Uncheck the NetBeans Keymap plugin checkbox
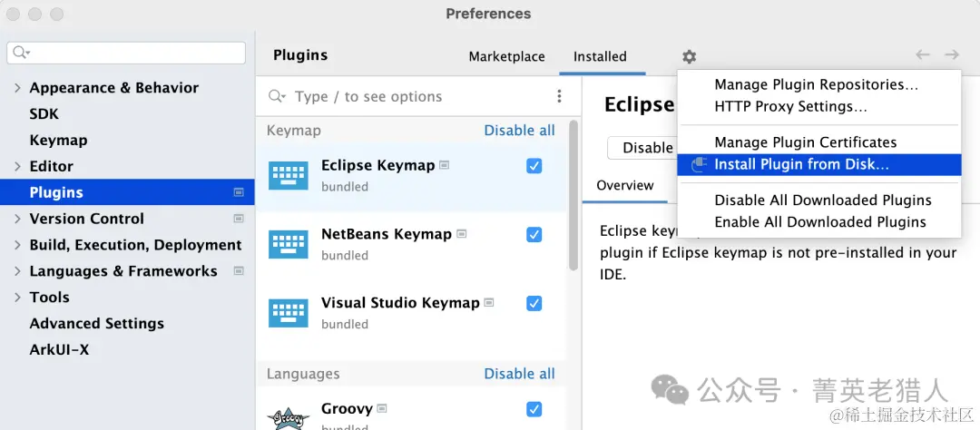Image resolution: width=980 pixels, height=430 pixels. (534, 234)
